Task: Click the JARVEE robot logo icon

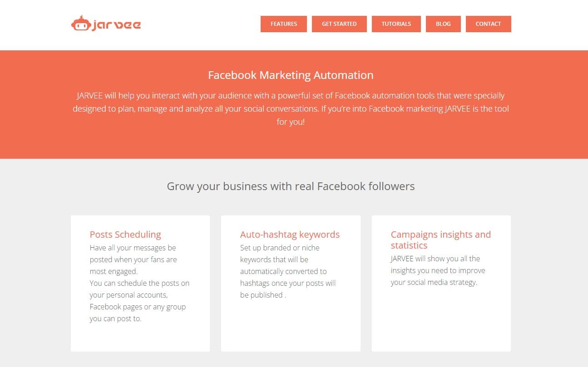Action: (81, 24)
